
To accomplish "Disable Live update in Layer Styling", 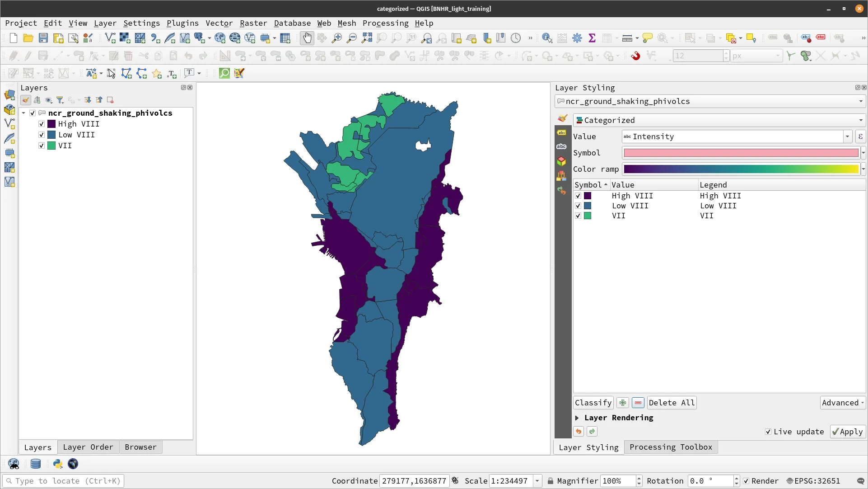I will [768, 432].
